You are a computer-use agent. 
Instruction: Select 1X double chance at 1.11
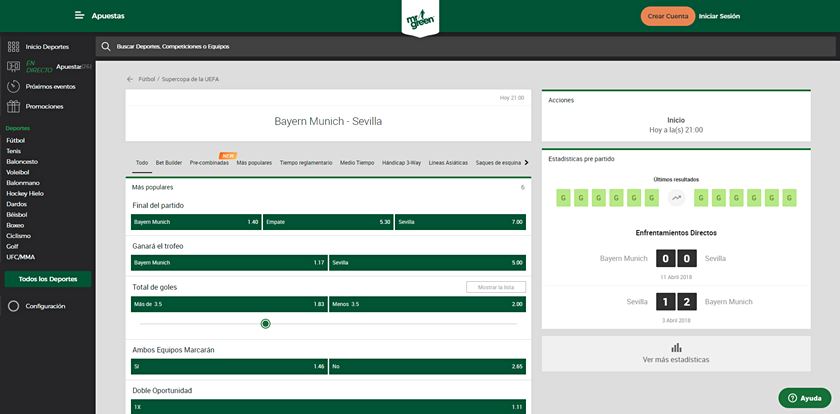click(328, 407)
